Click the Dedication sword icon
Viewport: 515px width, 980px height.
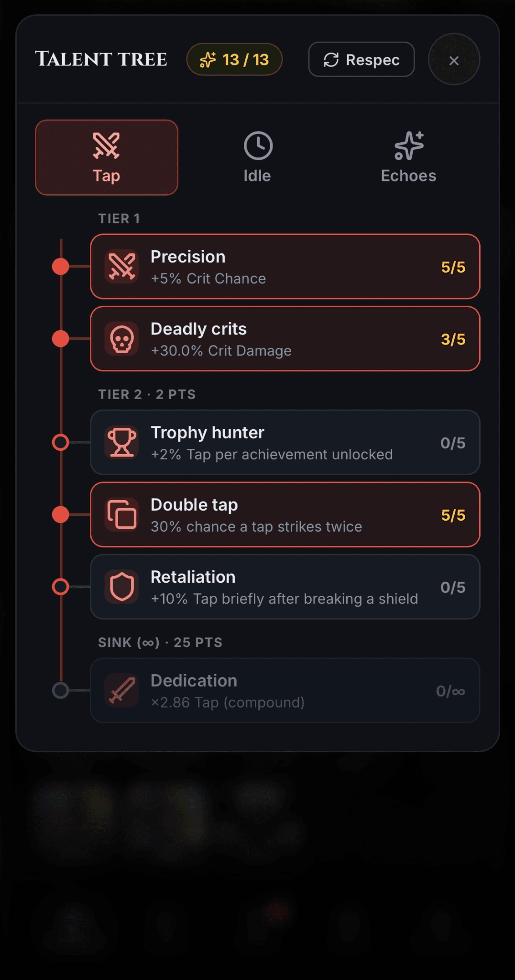click(121, 690)
